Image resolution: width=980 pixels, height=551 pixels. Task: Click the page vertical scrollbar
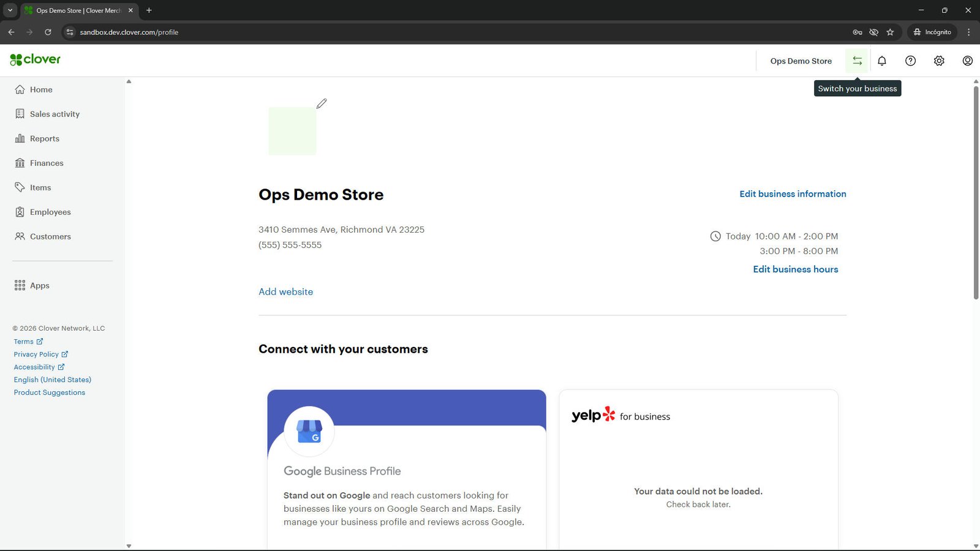[x=976, y=193]
